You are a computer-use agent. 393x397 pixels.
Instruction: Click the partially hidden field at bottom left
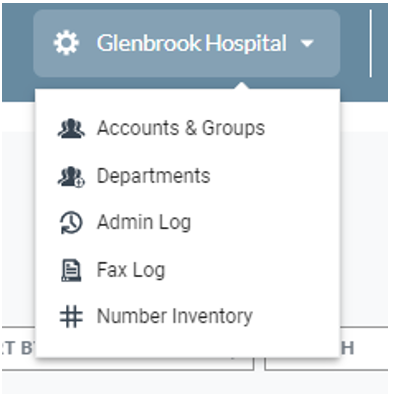tap(18, 348)
